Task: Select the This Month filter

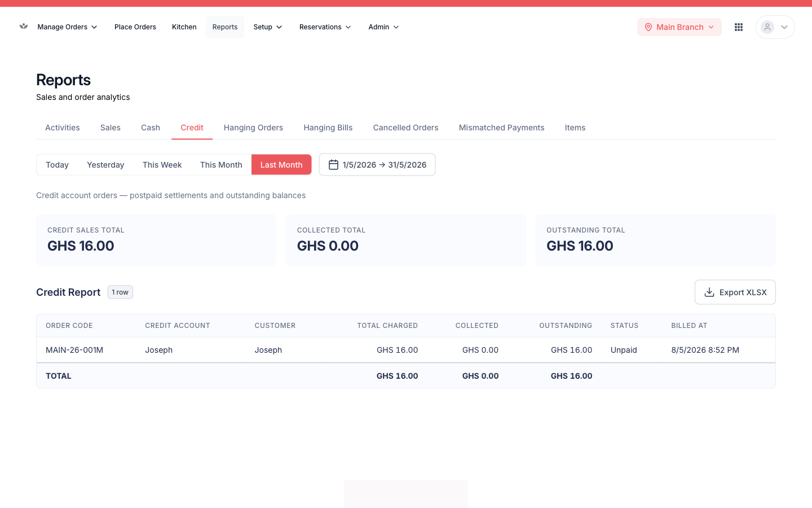Action: [221, 165]
